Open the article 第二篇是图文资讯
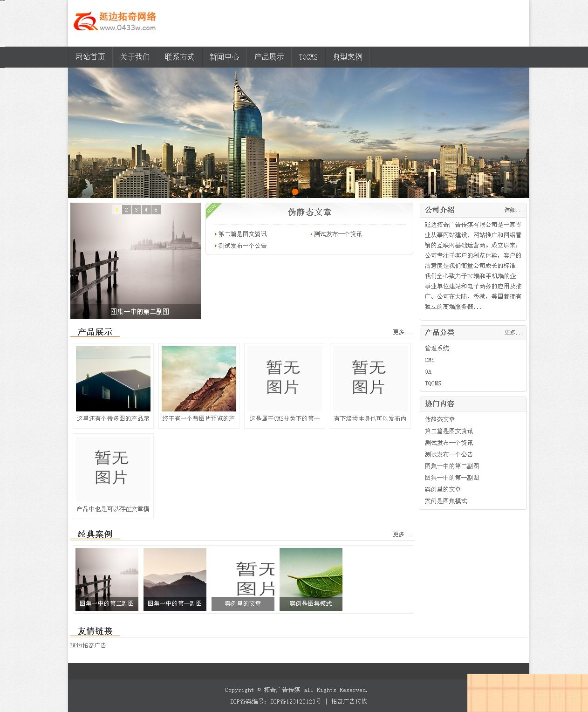The height and width of the screenshot is (712, 588). [x=242, y=234]
